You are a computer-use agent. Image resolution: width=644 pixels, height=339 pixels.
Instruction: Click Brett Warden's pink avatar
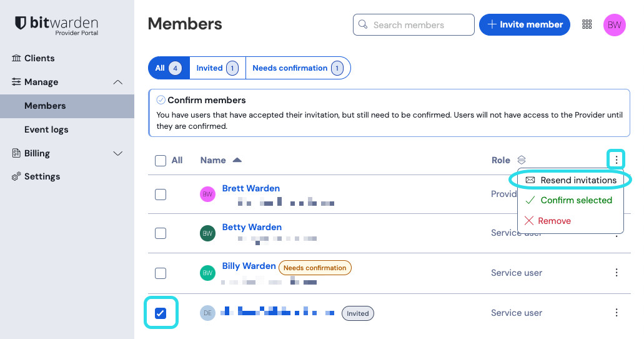(207, 195)
